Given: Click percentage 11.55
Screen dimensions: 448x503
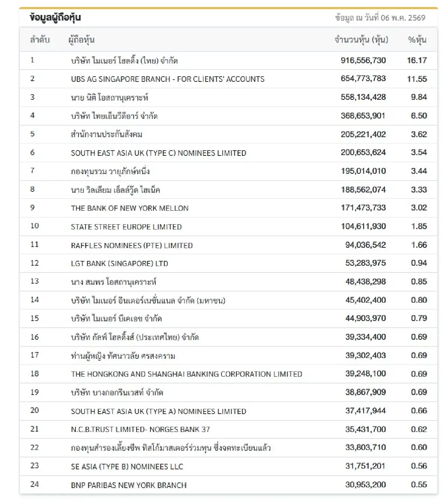Looking at the screenshot, I should point(417,79).
